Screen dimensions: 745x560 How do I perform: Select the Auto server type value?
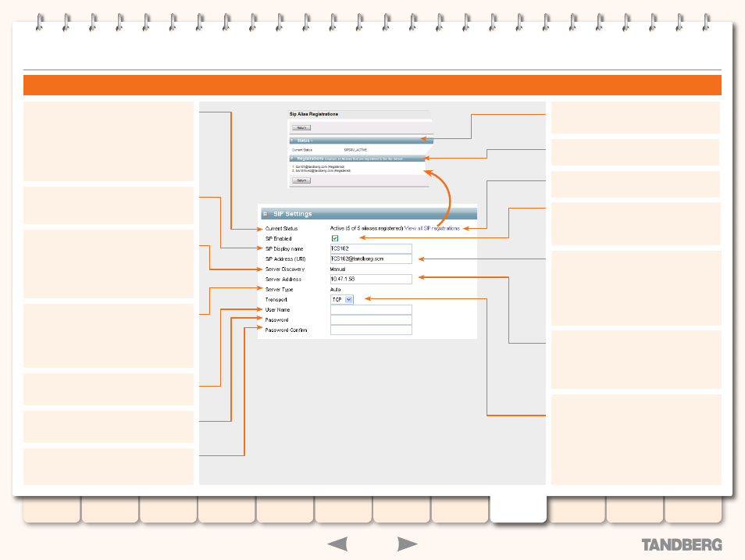click(336, 290)
